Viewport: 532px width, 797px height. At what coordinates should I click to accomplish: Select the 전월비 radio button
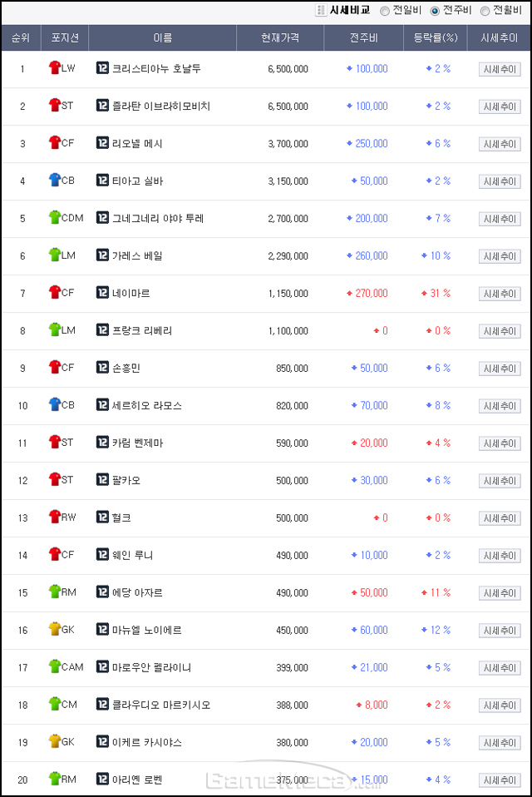pyautogui.click(x=485, y=11)
